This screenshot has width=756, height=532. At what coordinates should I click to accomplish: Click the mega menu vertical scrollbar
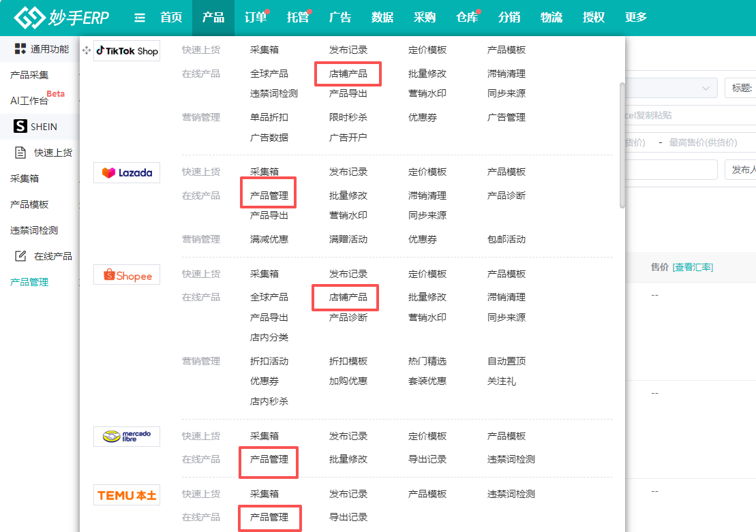(622, 146)
